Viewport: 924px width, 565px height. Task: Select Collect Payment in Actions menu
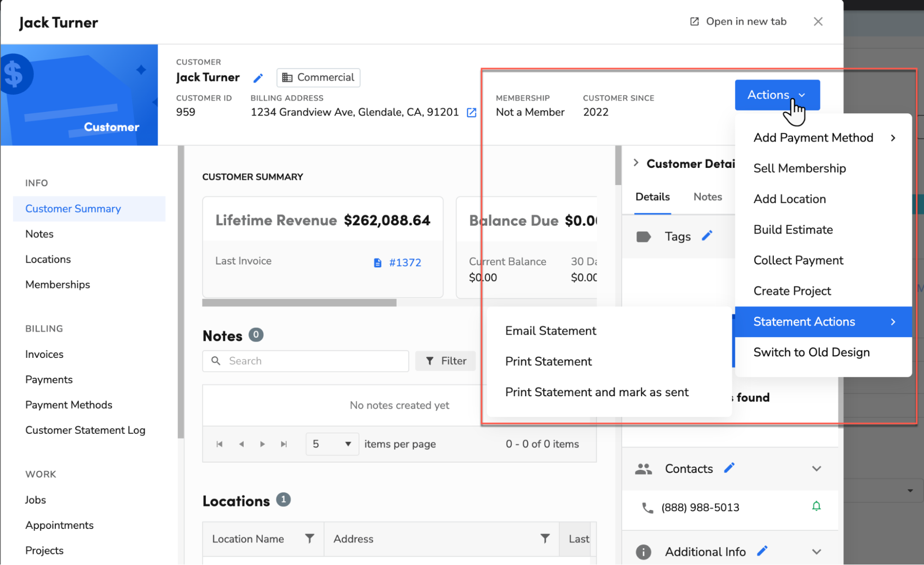[x=798, y=260]
